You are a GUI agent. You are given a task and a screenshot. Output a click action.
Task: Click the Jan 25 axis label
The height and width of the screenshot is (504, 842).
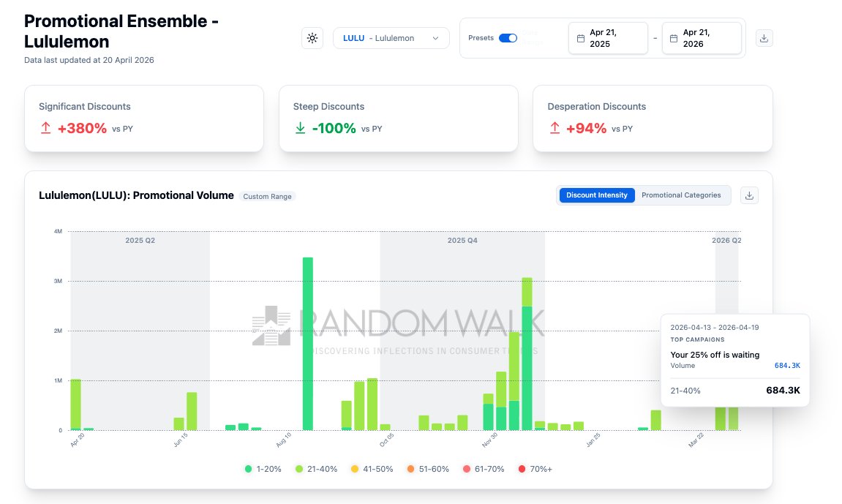pyautogui.click(x=593, y=440)
